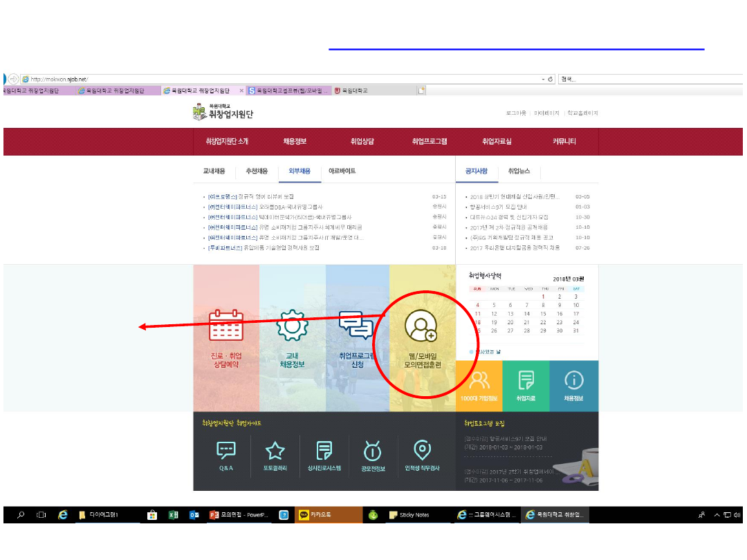This screenshot has height=560, width=747.
Task: Open 취업프로그램 in the red navigation bar
Action: pyautogui.click(x=430, y=141)
